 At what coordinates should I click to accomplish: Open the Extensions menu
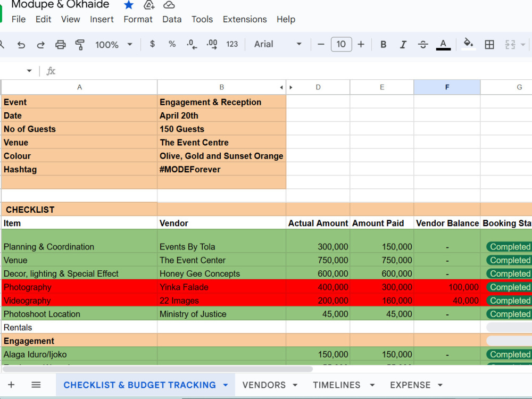pyautogui.click(x=245, y=19)
